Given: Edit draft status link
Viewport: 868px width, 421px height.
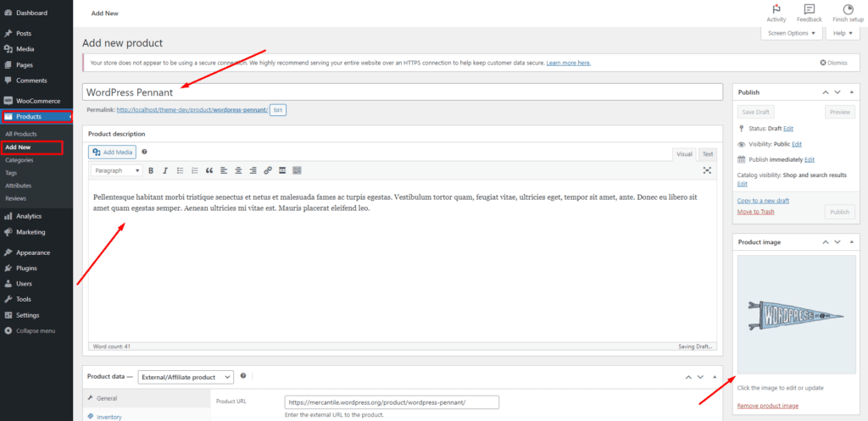Looking at the screenshot, I should click(788, 129).
